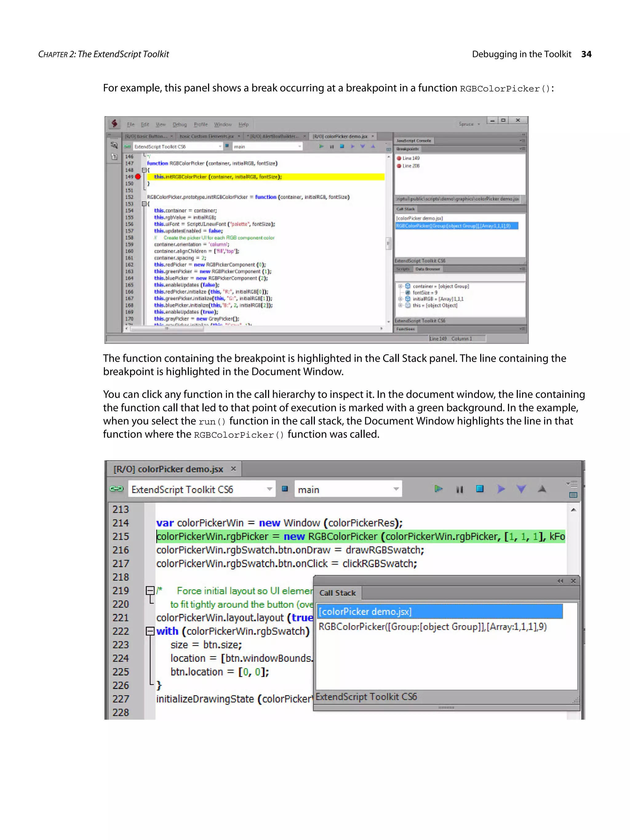Select RGBColorPicker entry in floating Call Stack
630x840 pixels.
433,627
